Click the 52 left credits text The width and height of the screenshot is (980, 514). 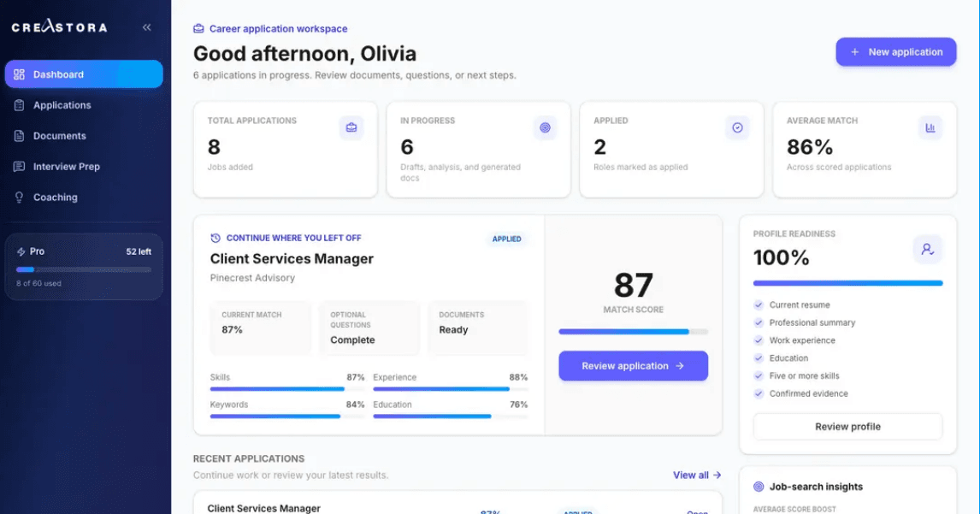139,251
